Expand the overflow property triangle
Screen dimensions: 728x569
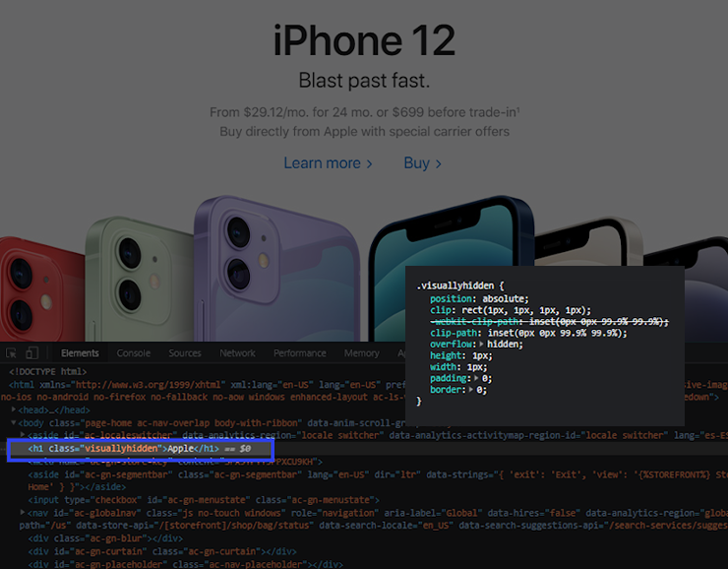click(481, 345)
